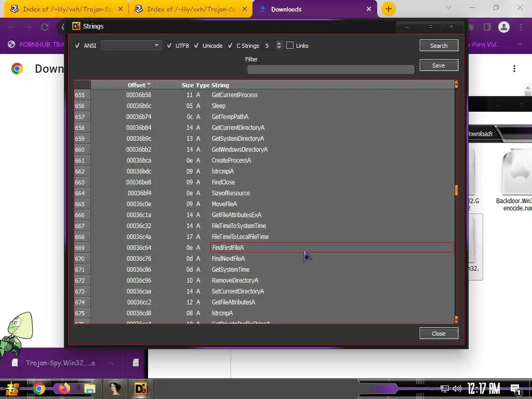Open the Chrome profile avatar
The height and width of the screenshot is (399, 532).
(504, 27)
